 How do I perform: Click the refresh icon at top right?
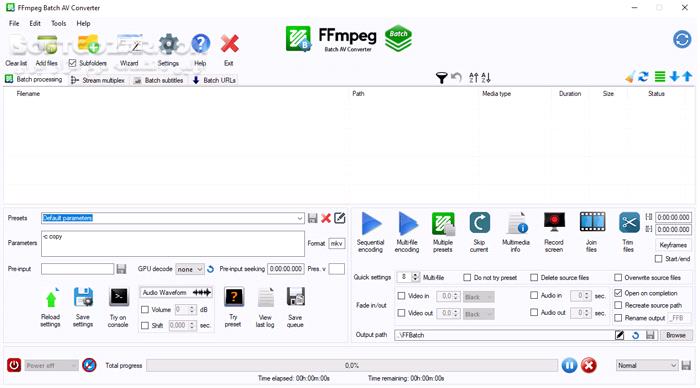coord(682,39)
